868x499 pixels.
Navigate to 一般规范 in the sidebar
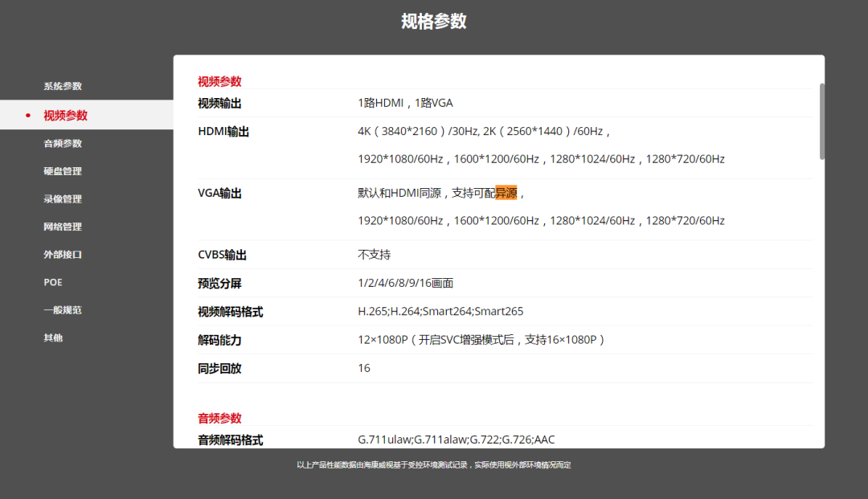click(63, 310)
